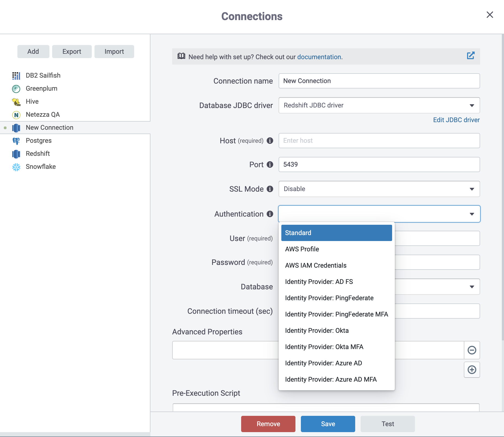
Task: Click the Postgres elephant icon
Action: (16, 141)
